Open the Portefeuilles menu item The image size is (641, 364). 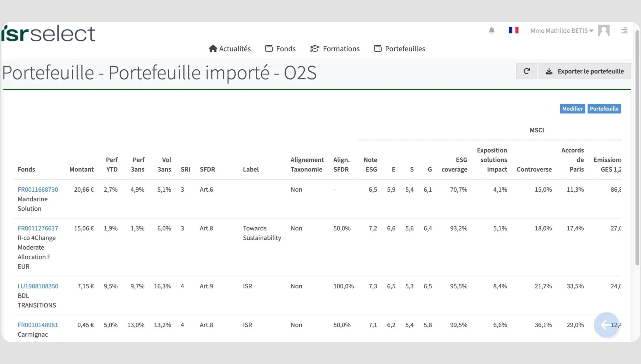tap(400, 49)
